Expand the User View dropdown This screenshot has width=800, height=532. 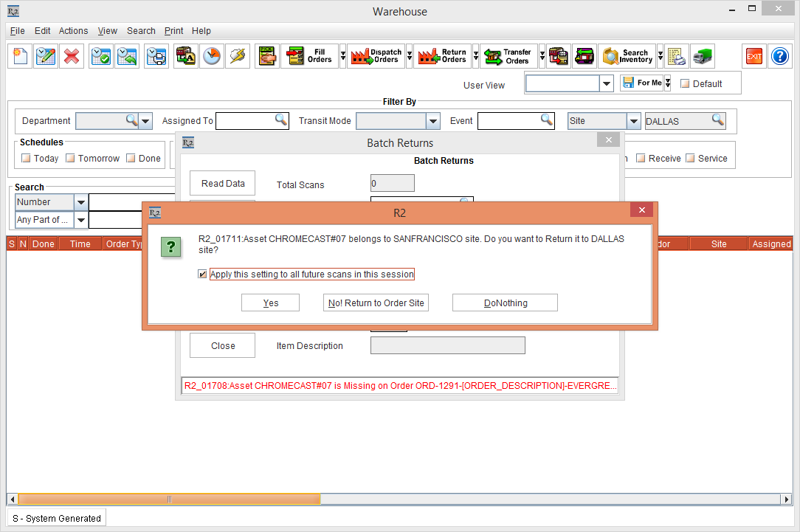click(x=606, y=83)
